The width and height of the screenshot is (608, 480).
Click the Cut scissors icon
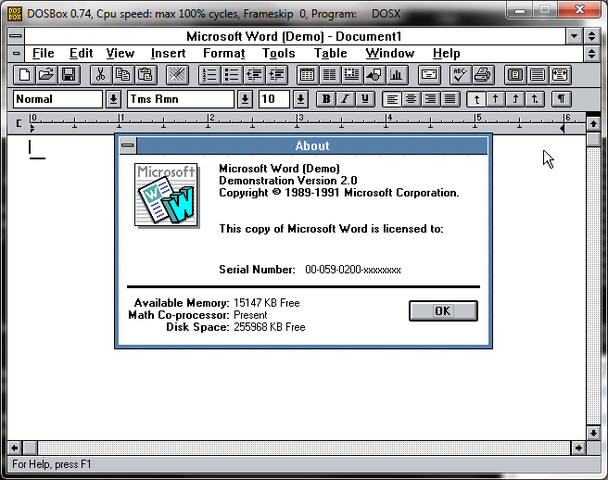click(x=101, y=75)
